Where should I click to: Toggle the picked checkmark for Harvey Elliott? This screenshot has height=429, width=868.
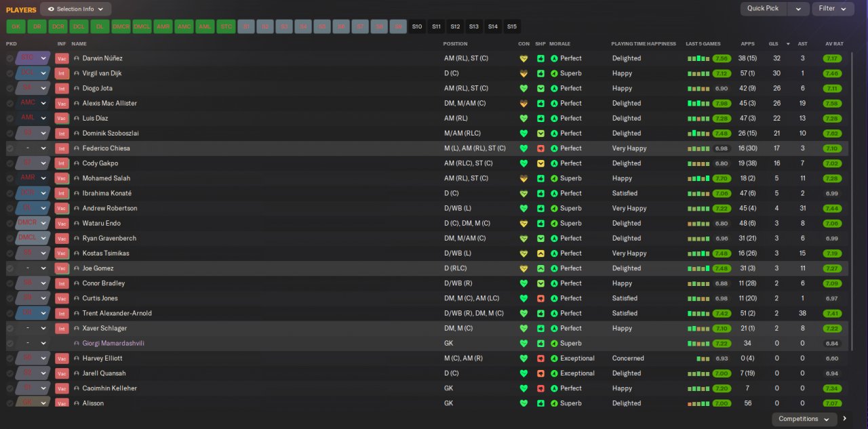[9, 359]
